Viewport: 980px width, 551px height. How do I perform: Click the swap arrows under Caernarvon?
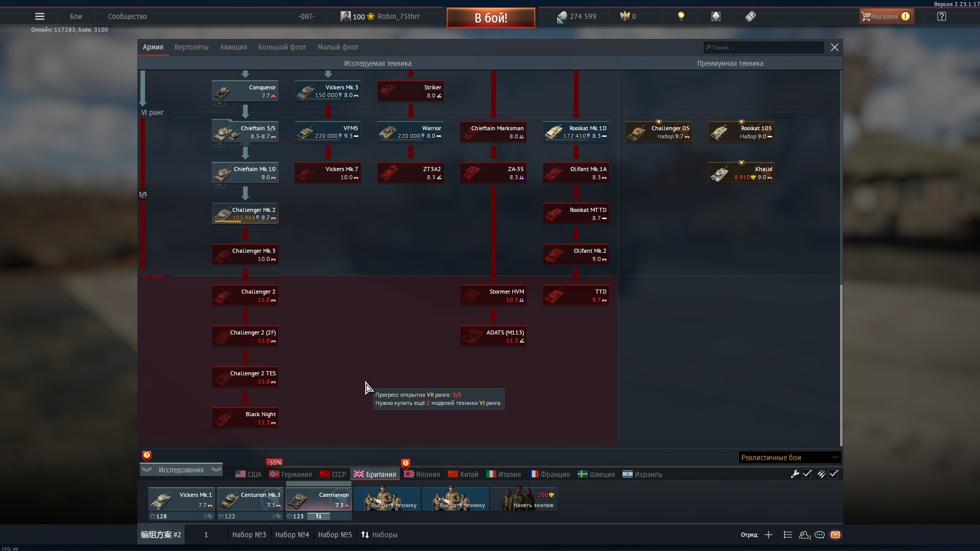pos(319,516)
